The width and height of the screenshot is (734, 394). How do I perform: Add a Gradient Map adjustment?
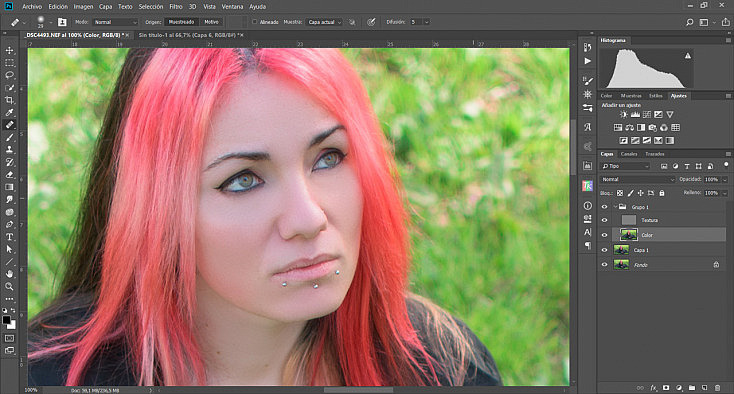(670, 140)
